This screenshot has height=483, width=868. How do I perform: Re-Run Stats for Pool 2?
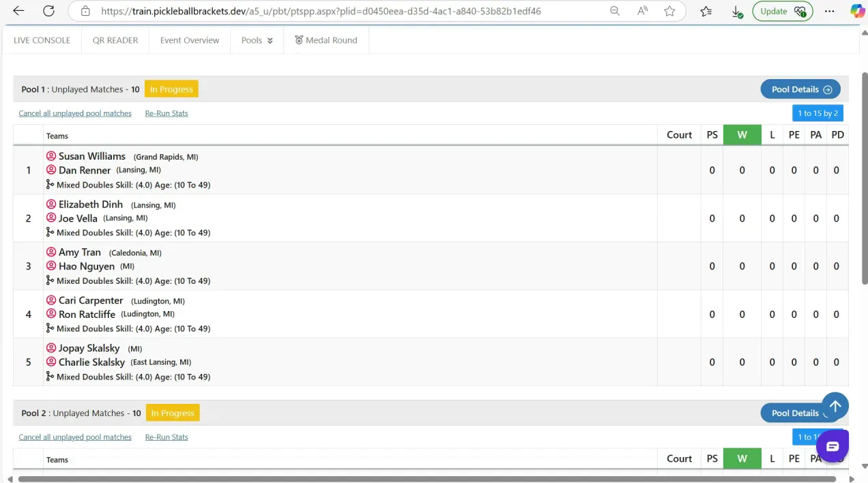[167, 437]
